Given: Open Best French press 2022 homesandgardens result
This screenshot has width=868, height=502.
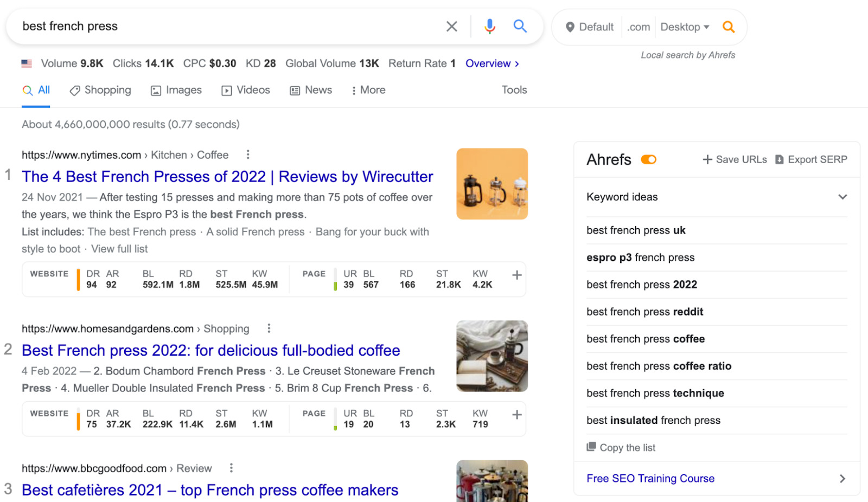Looking at the screenshot, I should coord(211,350).
